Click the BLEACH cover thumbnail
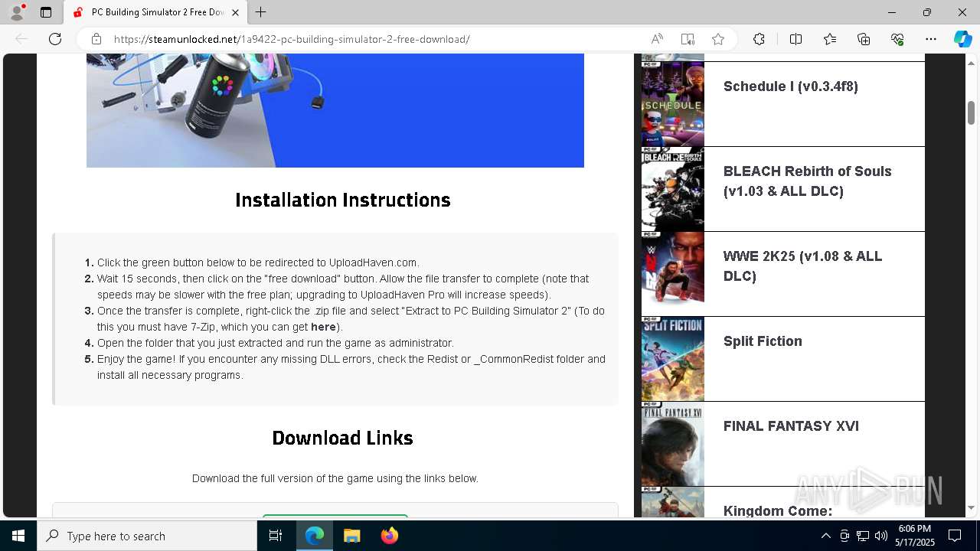This screenshot has height=551, width=980. (672, 189)
